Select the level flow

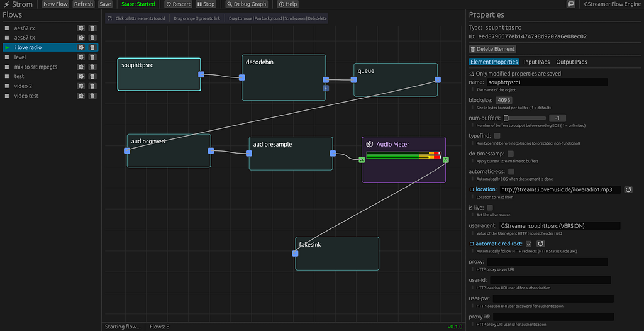[20, 57]
